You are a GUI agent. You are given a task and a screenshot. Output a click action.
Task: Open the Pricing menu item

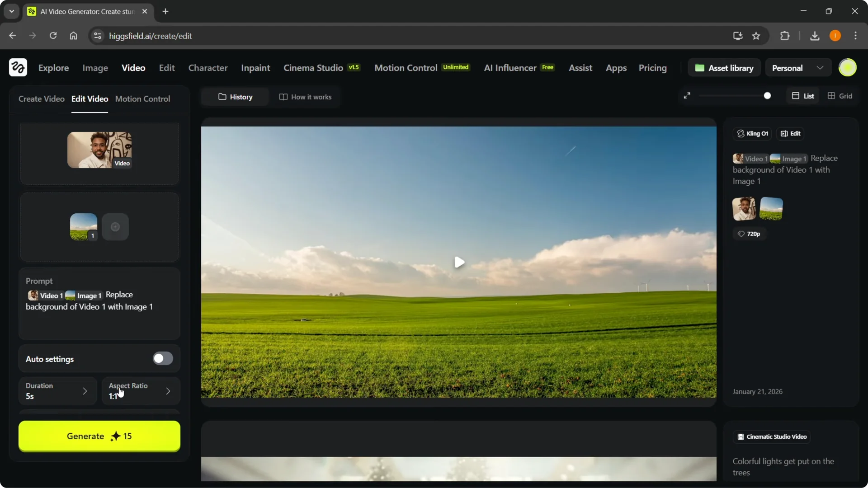coord(652,68)
